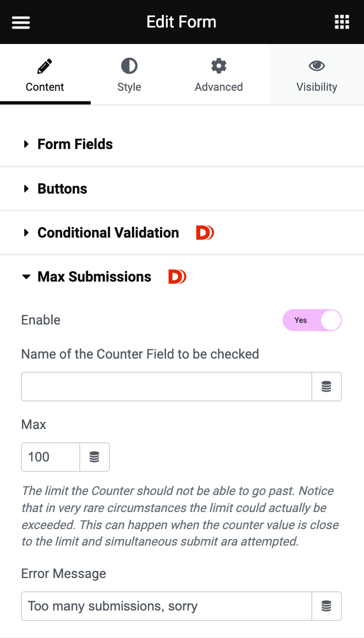Expand the Buttons section

[62, 189]
